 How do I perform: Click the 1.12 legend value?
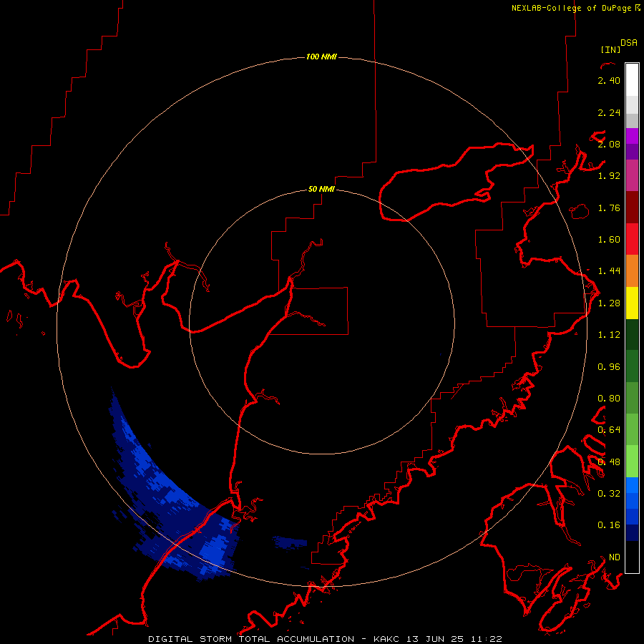[609, 335]
